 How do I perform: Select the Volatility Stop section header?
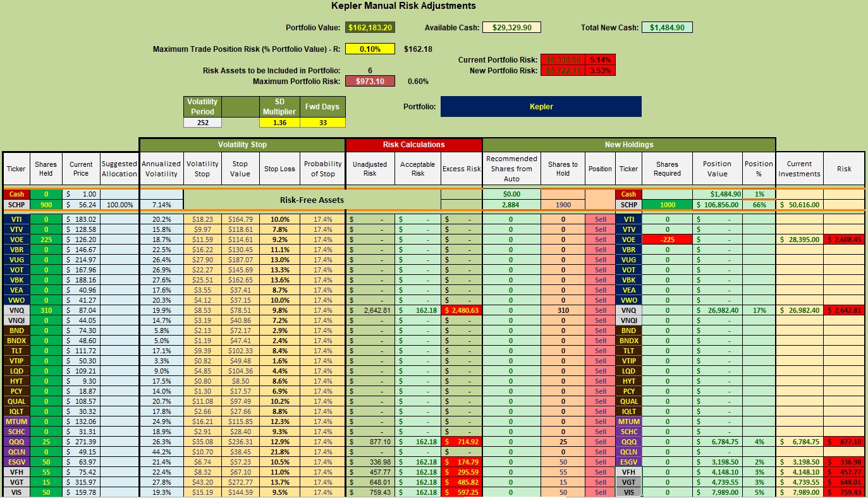pyautogui.click(x=242, y=145)
